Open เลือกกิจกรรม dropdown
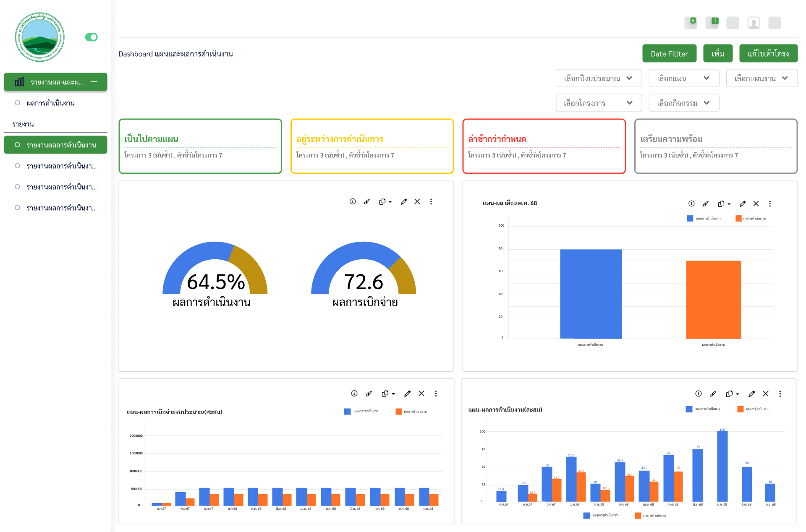This screenshot has height=532, width=806. tap(683, 103)
